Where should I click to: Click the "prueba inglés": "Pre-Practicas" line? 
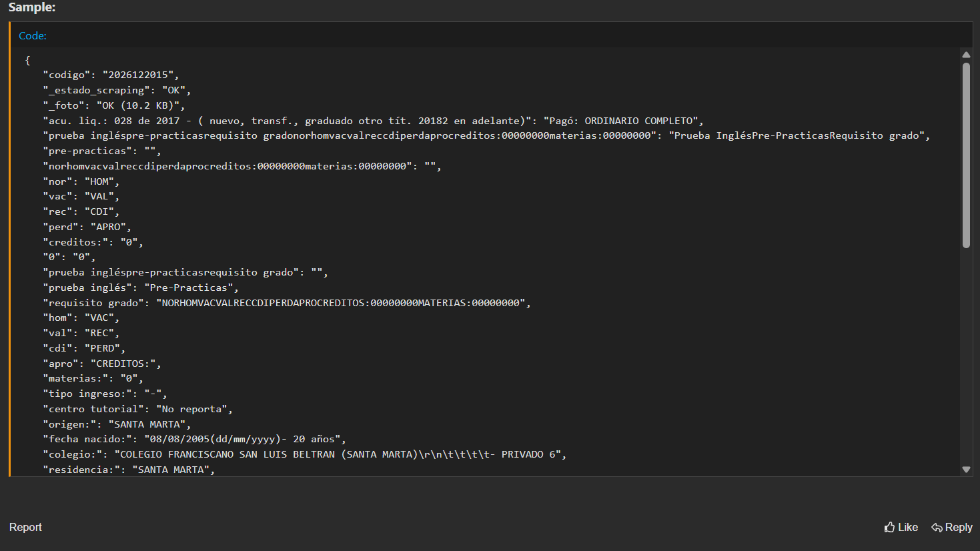click(x=141, y=288)
